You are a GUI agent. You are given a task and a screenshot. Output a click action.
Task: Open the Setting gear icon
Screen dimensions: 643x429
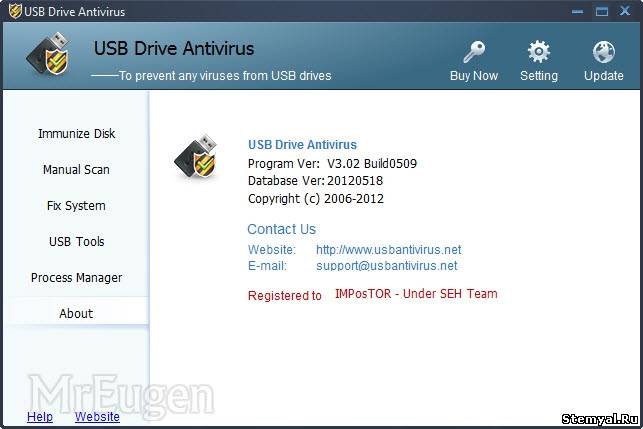pyautogui.click(x=538, y=52)
